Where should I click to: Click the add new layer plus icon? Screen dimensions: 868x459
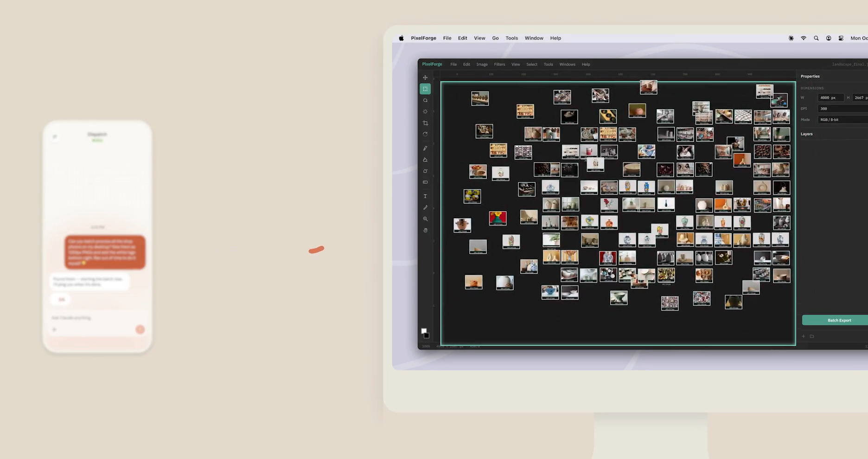(x=804, y=336)
